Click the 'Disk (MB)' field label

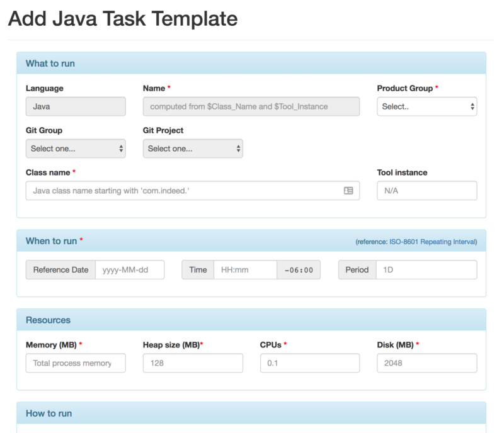click(396, 345)
